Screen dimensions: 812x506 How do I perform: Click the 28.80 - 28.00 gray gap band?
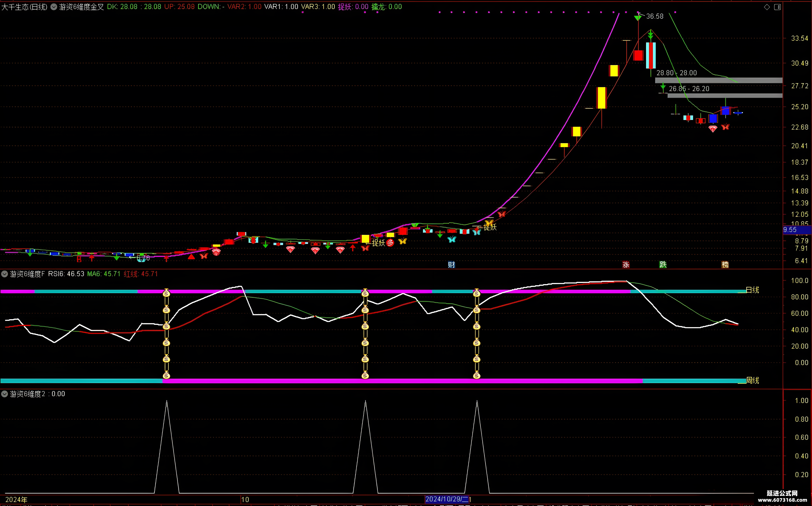(719, 80)
